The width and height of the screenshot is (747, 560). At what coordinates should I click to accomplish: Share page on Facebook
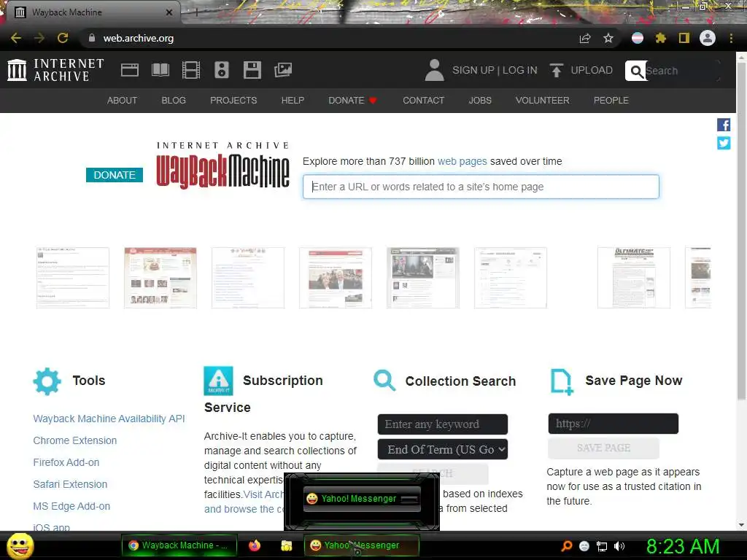tap(724, 125)
